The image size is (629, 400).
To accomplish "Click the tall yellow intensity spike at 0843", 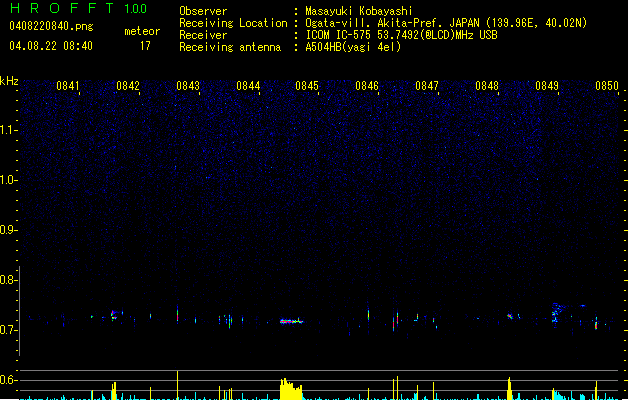I will click(x=177, y=385).
